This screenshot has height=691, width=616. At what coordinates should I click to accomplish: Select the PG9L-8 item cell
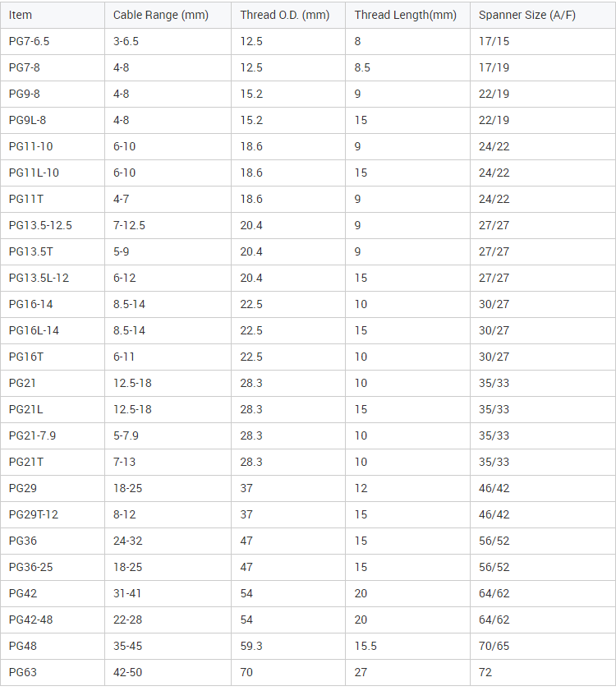[27, 120]
